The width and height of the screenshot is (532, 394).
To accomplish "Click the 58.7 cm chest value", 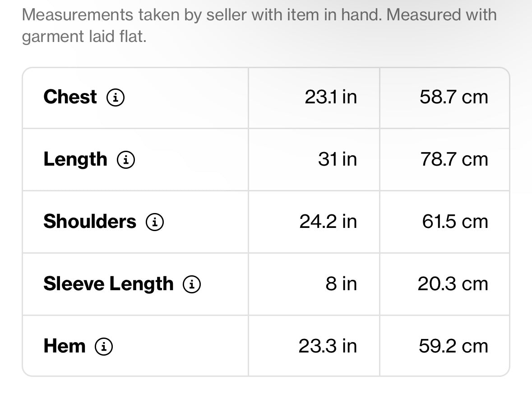I will coord(454,97).
